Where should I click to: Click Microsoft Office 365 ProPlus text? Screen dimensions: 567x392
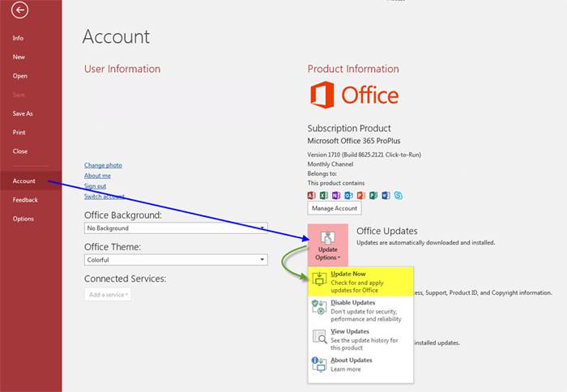(x=354, y=141)
